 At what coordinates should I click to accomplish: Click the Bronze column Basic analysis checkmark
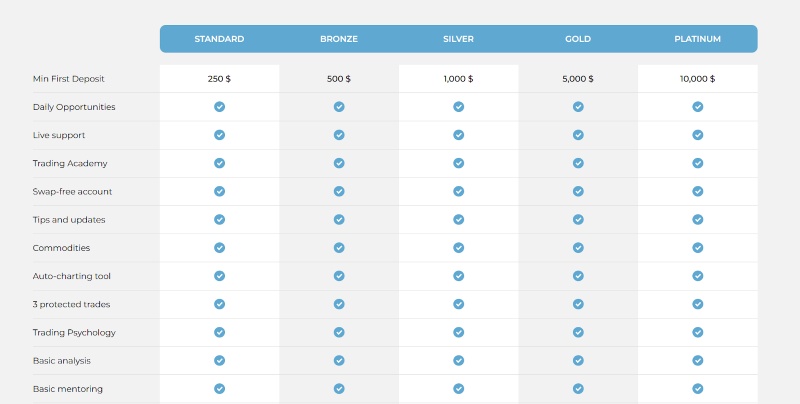click(x=339, y=360)
